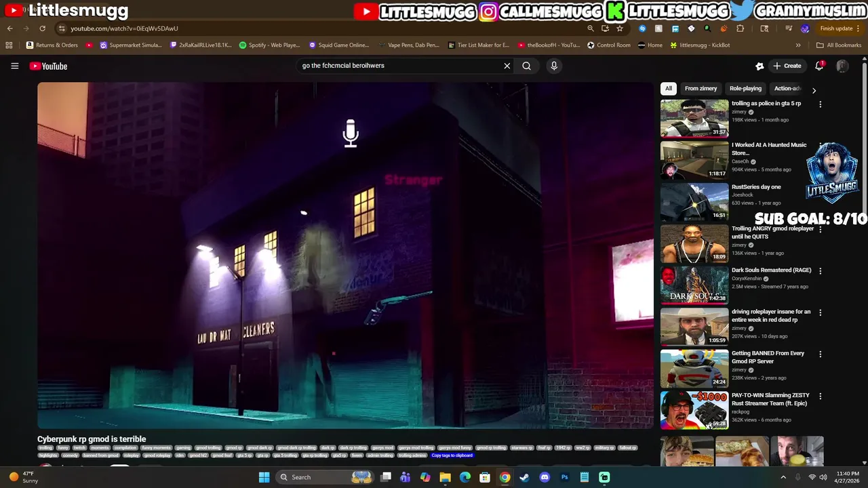Open the YouTube hamburger guide menu

(14, 66)
